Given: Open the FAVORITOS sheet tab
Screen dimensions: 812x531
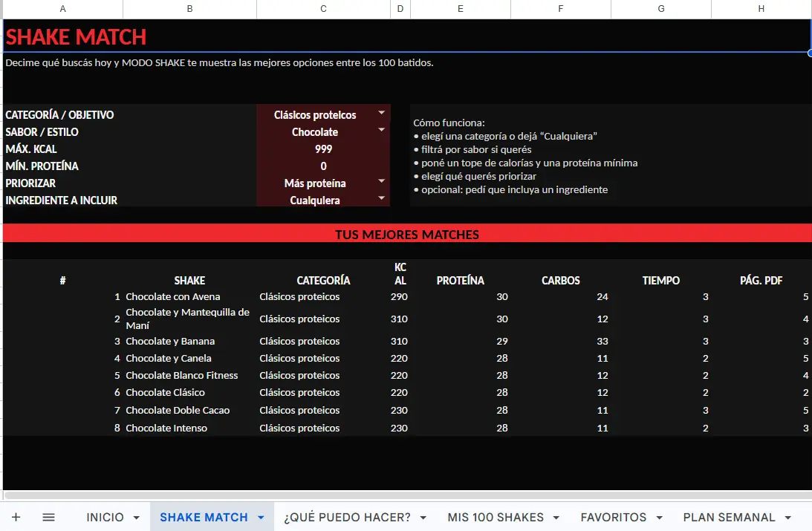Looking at the screenshot, I should [x=614, y=517].
